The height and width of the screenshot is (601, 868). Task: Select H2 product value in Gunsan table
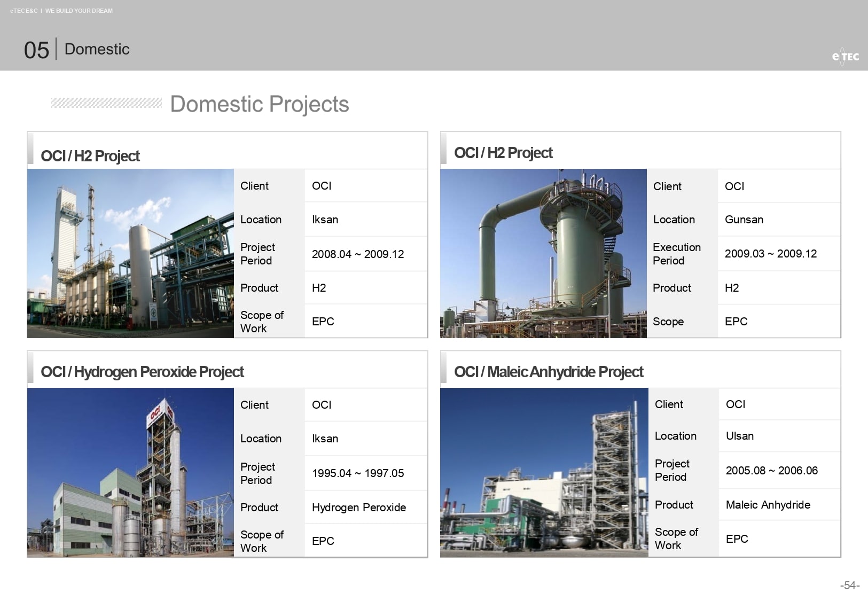(x=732, y=288)
